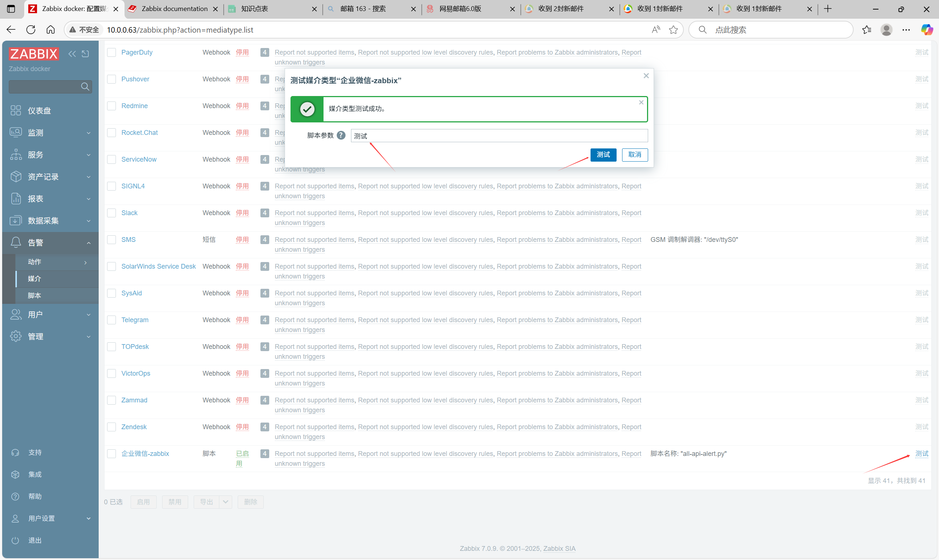Expand the 报表 reports menu
Screen dimensions: 939x560
[x=50, y=199]
